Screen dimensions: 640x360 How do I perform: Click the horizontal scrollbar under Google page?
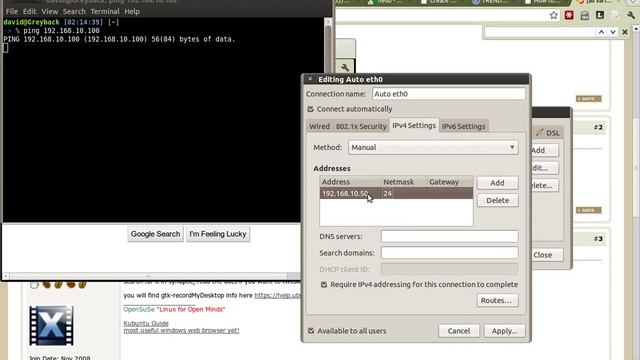[148, 276]
